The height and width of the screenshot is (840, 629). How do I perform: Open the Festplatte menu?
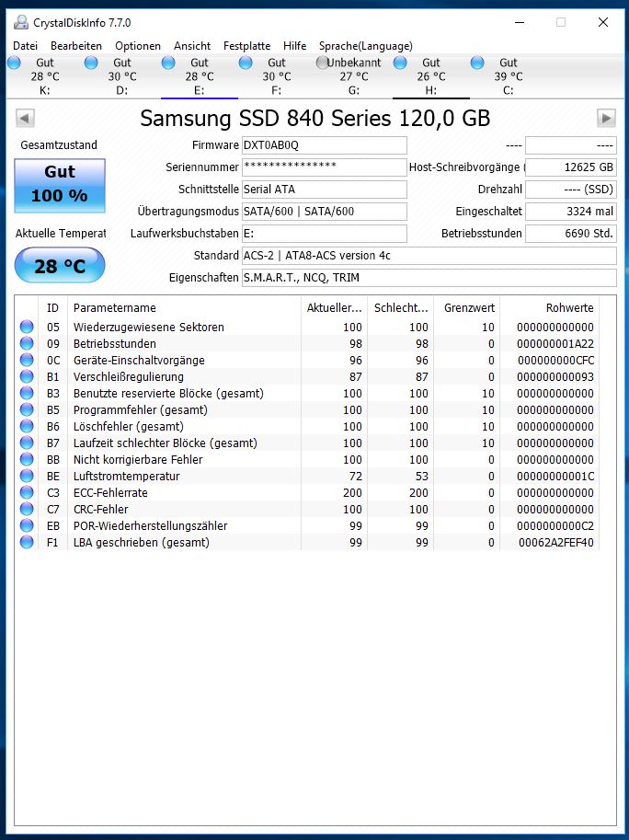click(x=246, y=46)
